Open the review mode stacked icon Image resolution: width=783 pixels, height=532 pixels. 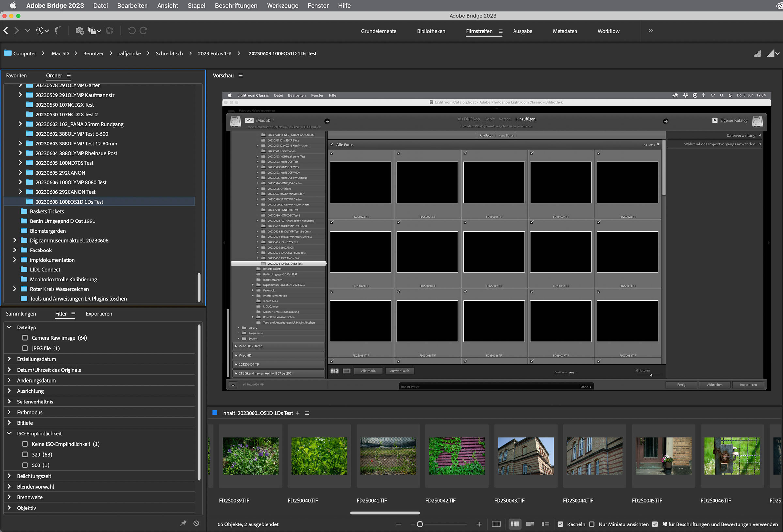tap(94, 31)
